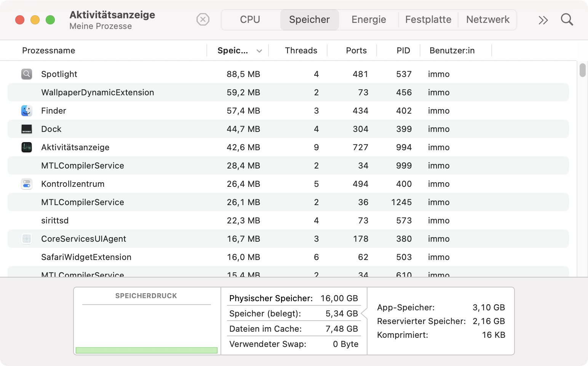Viewport: 588px width, 366px height.
Task: Click the vertical scrollbar of process list
Action: pos(582,71)
